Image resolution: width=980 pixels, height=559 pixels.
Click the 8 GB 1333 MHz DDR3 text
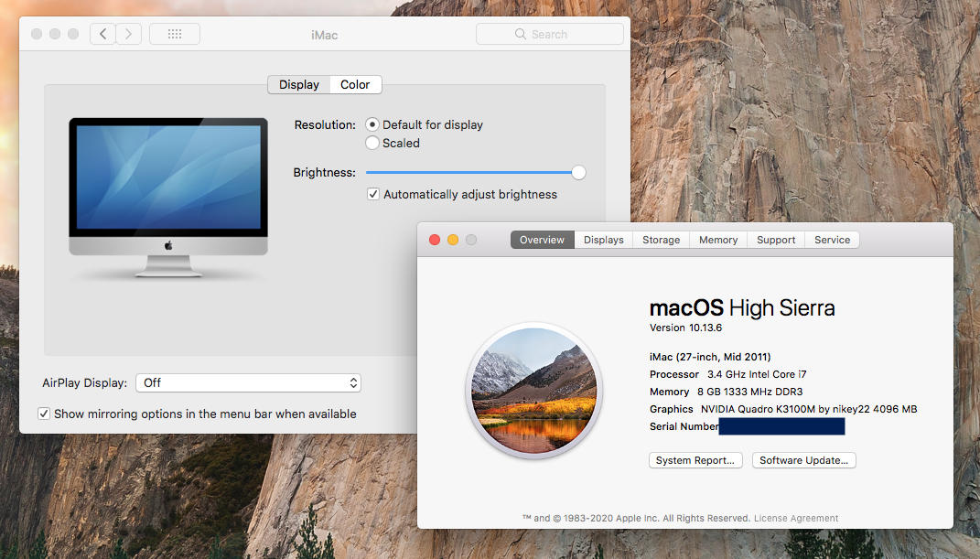[750, 392]
